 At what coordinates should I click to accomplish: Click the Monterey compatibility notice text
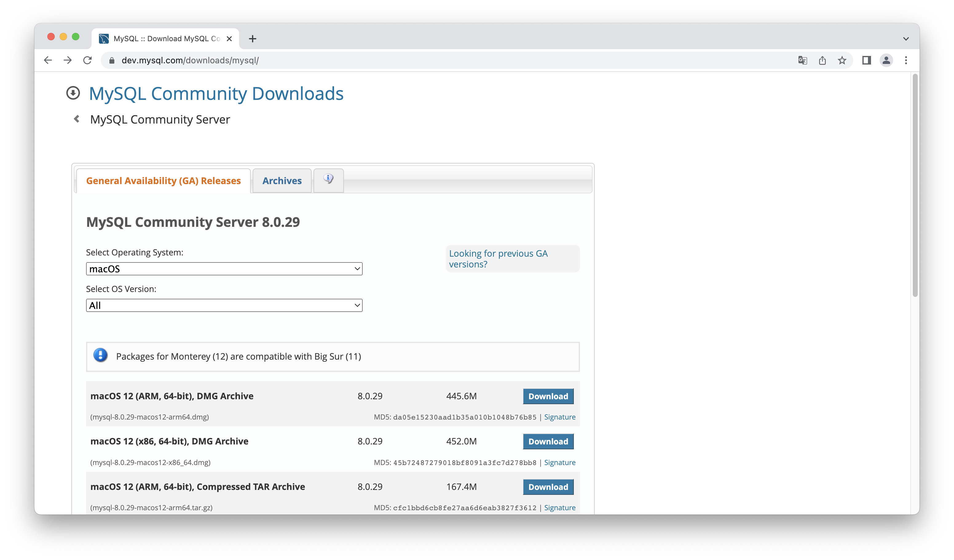tap(238, 356)
